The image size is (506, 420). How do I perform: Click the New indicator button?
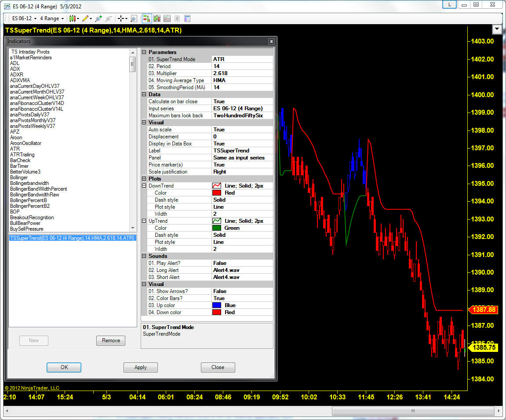pos(33,340)
